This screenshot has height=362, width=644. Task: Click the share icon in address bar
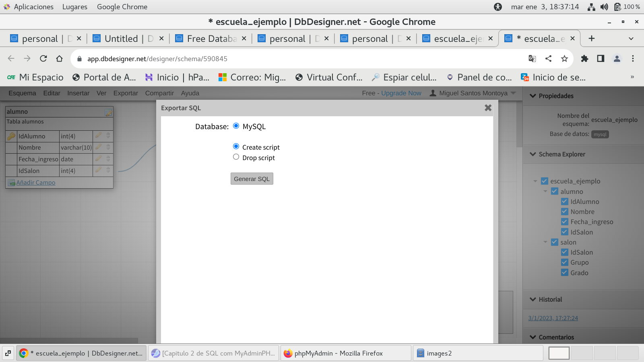[x=548, y=59]
